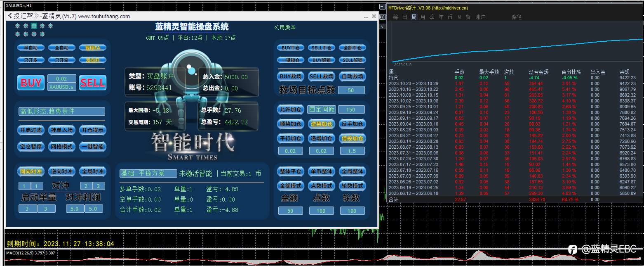Switch MTDriver to 季 quarterly tab
Screen dimensions: 644x266
[x=432, y=17]
